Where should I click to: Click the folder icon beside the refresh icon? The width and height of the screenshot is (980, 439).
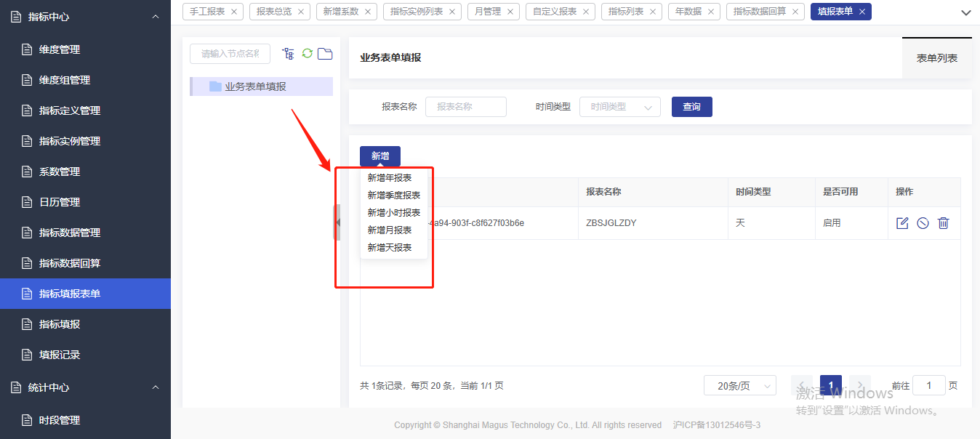point(325,54)
